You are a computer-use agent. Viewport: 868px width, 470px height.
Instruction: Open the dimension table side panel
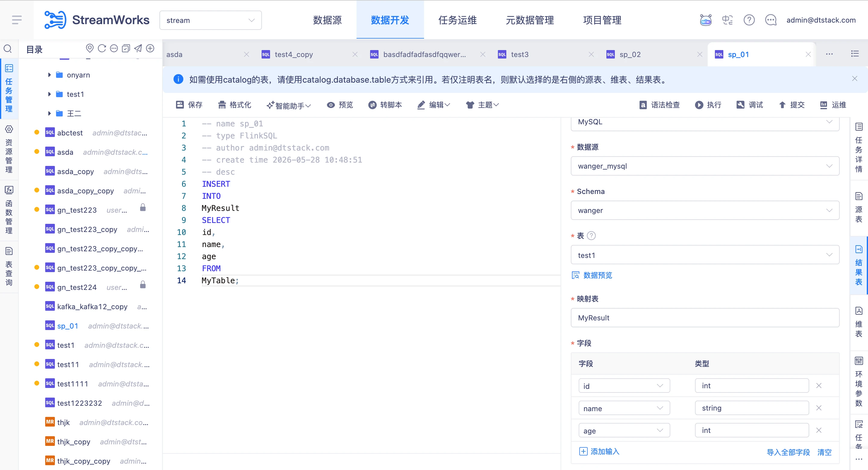pos(859,322)
